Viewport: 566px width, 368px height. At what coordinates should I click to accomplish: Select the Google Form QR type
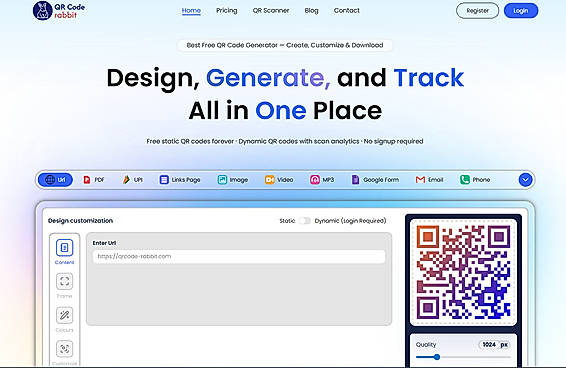[375, 179]
